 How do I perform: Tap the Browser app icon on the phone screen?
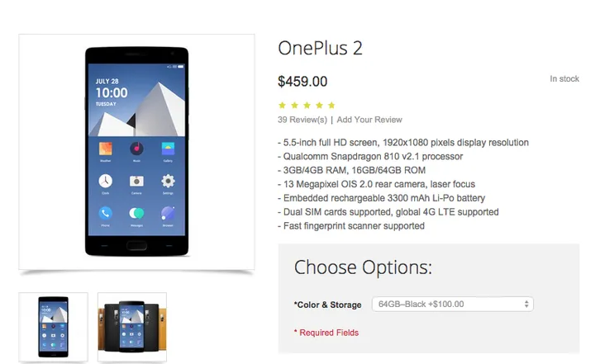click(x=168, y=213)
